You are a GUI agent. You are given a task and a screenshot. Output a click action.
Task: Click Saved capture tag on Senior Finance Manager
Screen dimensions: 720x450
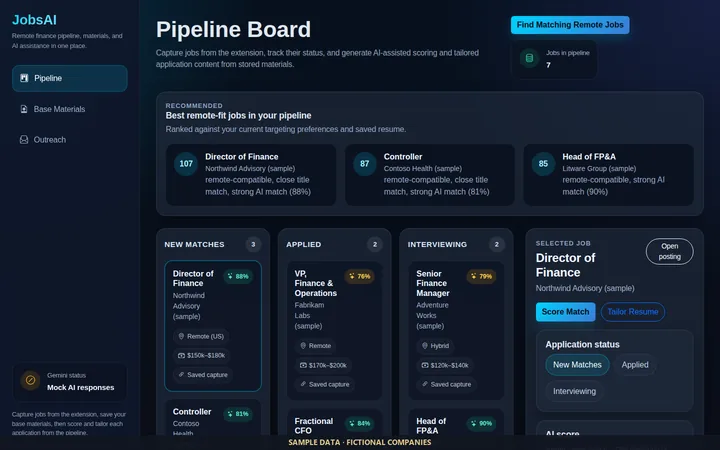point(446,384)
